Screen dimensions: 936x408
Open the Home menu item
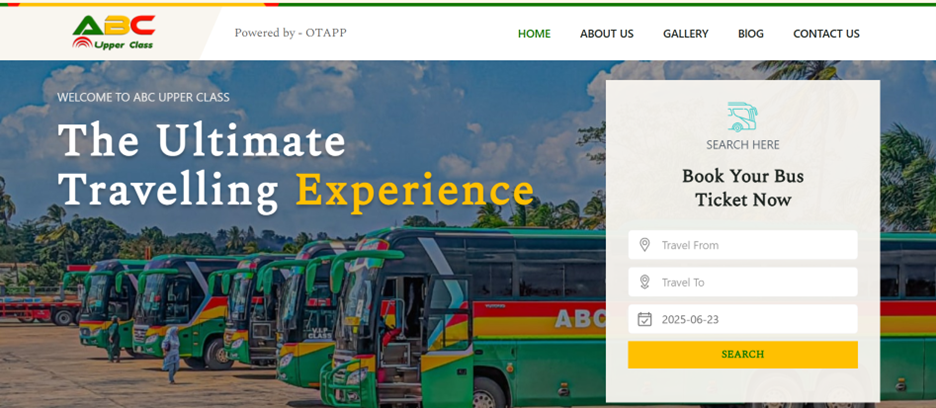pyautogui.click(x=534, y=34)
